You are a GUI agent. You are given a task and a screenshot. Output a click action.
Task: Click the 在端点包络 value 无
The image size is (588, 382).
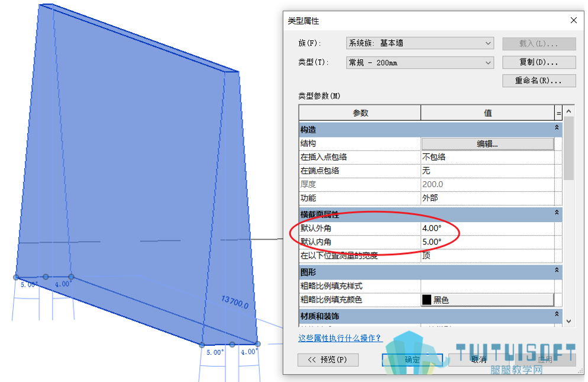pos(487,171)
